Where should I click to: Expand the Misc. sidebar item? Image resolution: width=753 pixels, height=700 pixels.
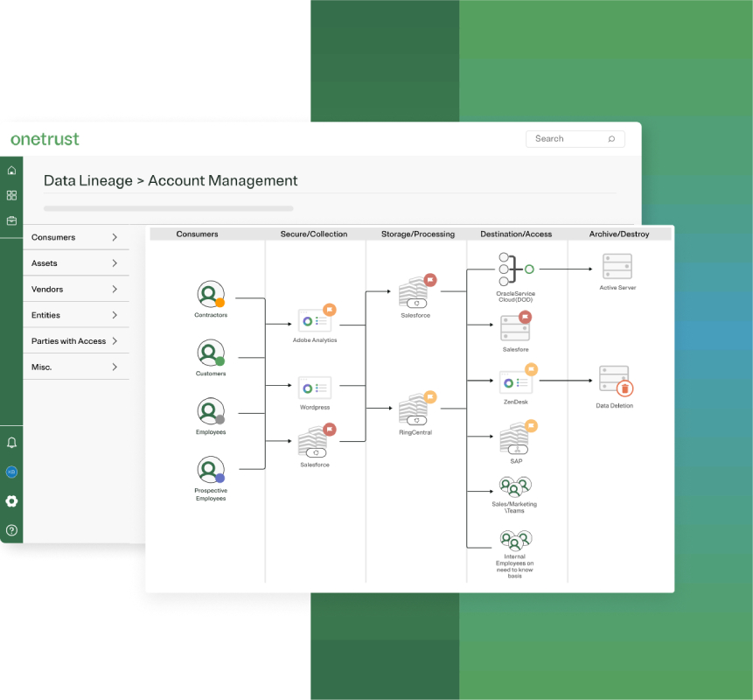[76, 367]
